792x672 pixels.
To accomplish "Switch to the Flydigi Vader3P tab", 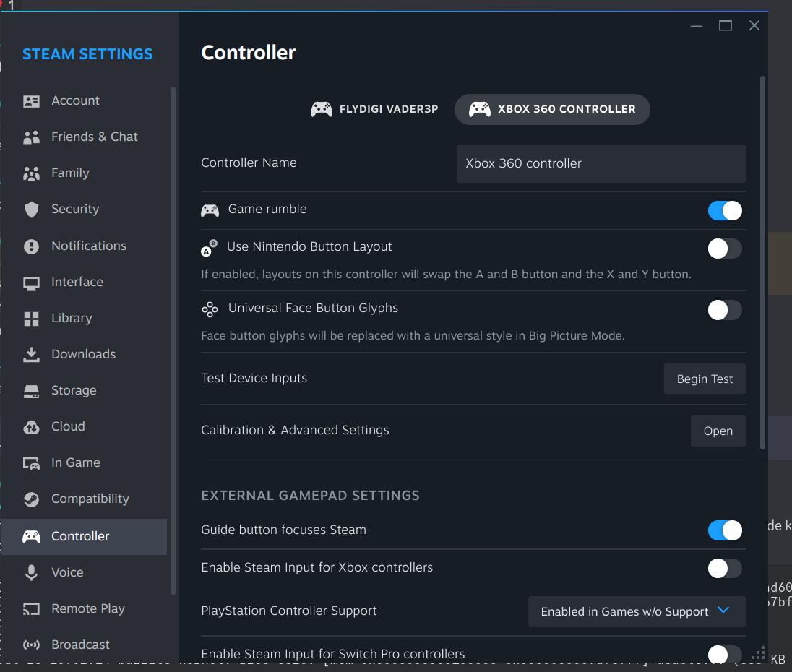I will [x=374, y=109].
